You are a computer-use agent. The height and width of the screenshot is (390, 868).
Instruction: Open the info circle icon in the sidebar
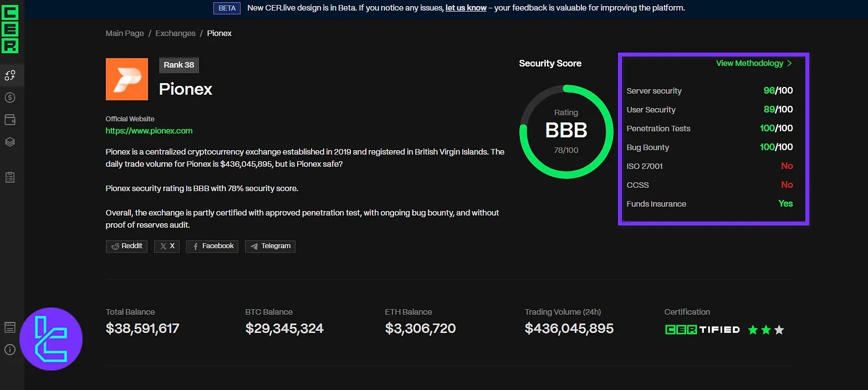(x=10, y=350)
